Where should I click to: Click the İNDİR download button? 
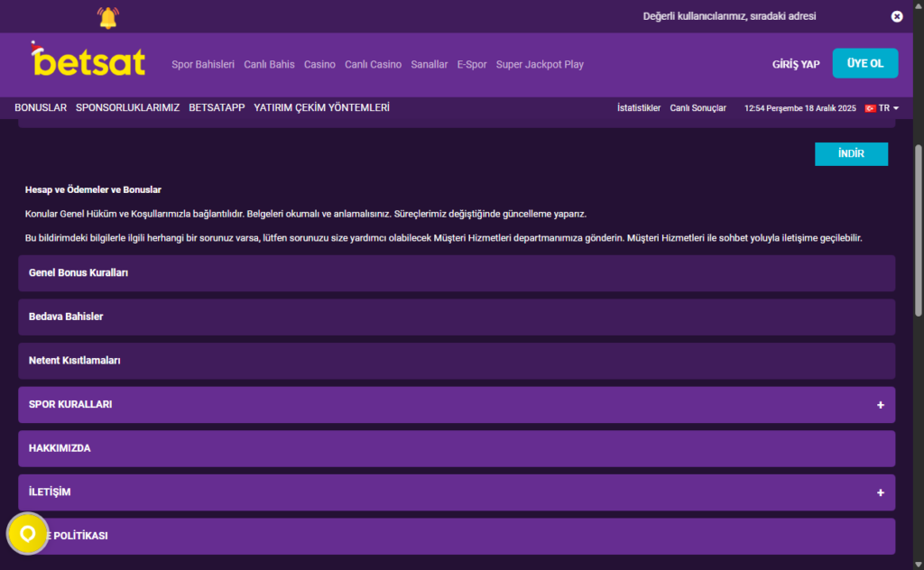tap(851, 153)
